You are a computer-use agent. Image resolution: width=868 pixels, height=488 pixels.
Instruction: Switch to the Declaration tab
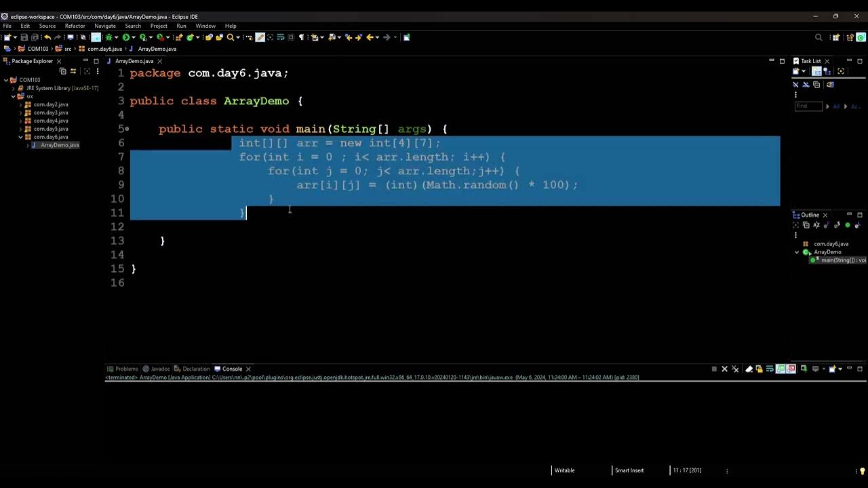pyautogui.click(x=191, y=369)
